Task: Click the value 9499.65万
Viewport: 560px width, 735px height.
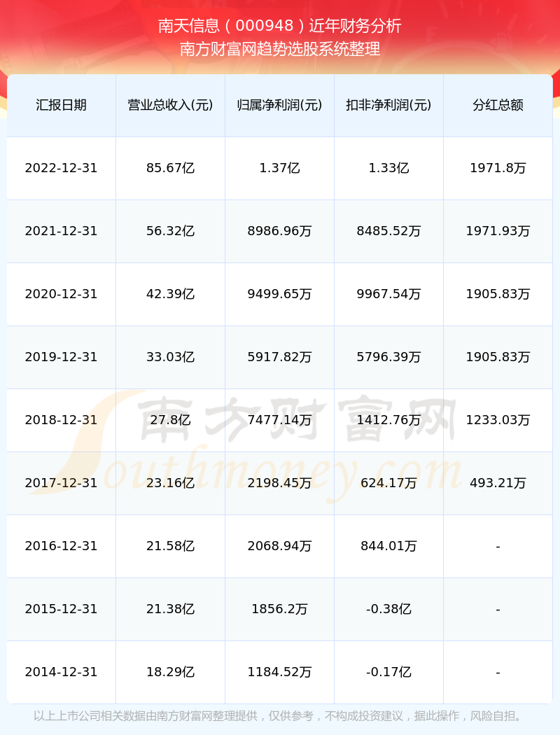Action: (280, 294)
